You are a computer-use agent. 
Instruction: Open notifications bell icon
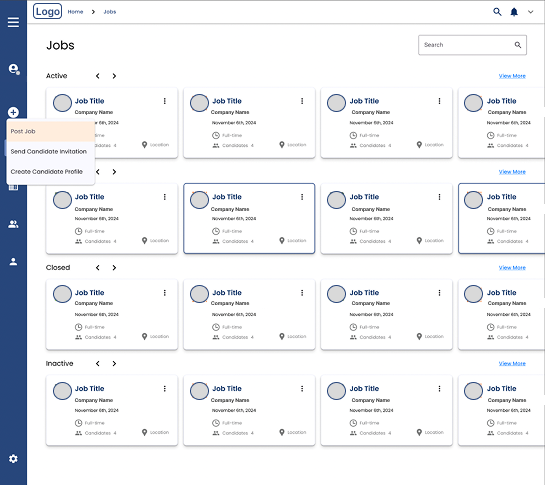tap(514, 12)
